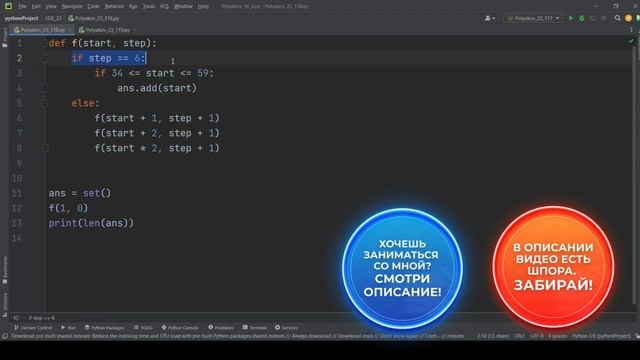Click the Stop icon in the toolbar

[x=603, y=18]
